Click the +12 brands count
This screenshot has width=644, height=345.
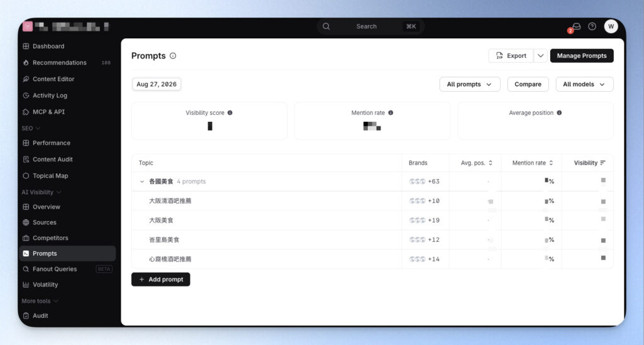[x=434, y=240]
